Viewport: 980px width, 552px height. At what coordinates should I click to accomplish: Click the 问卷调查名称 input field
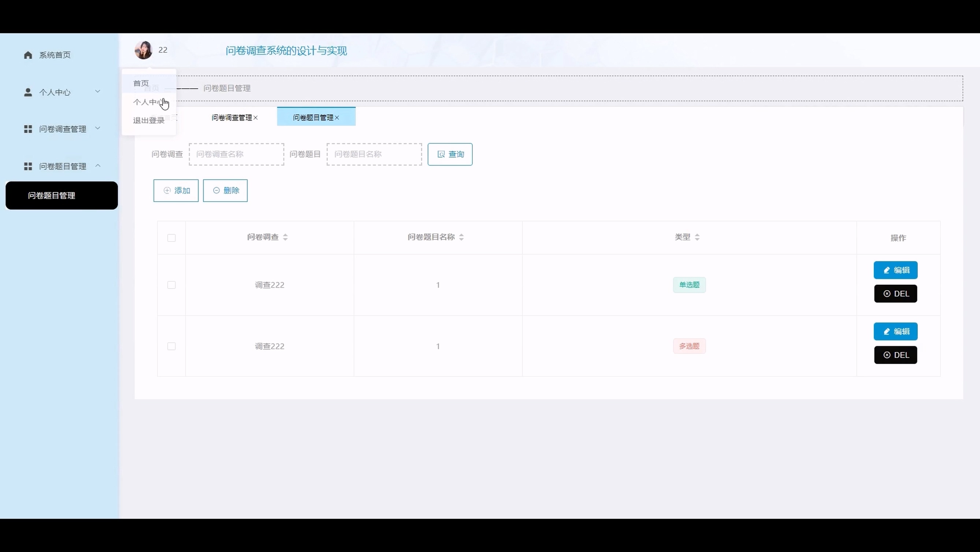pyautogui.click(x=237, y=154)
